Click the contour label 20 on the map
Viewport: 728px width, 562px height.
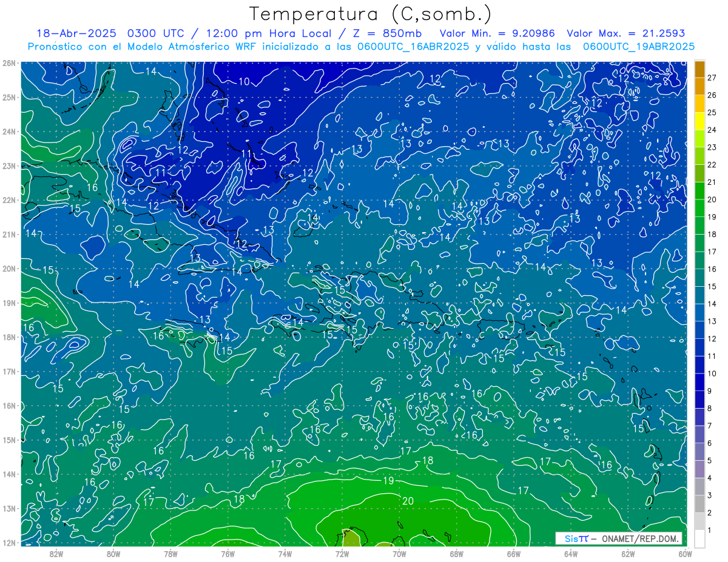tap(408, 501)
